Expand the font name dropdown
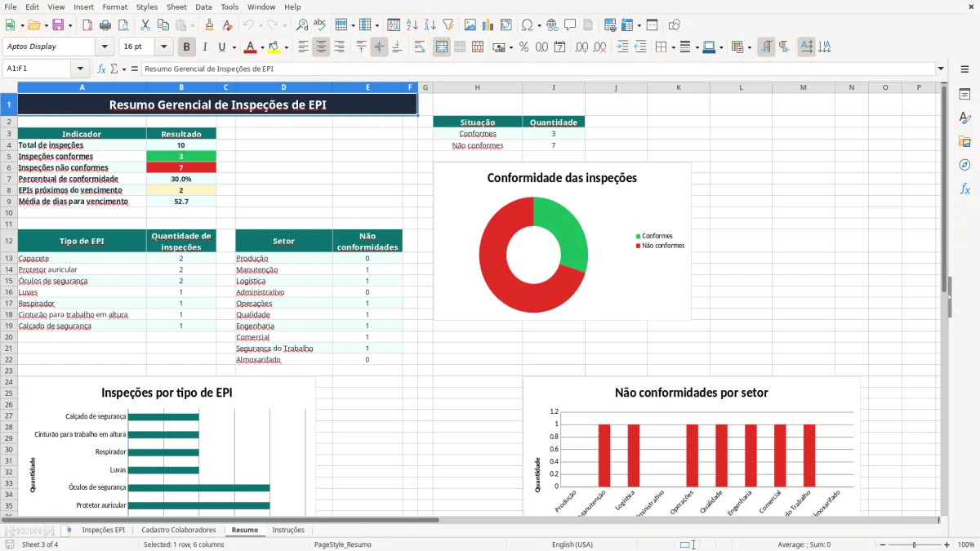980x551 pixels. 104,47
